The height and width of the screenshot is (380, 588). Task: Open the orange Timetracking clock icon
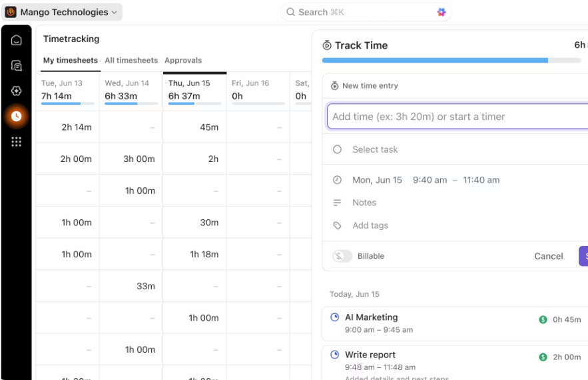click(16, 117)
